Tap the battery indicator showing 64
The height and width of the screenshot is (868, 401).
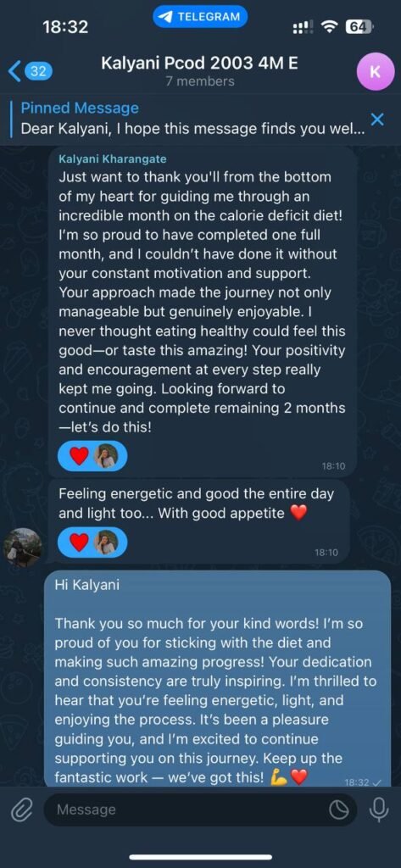tap(359, 26)
